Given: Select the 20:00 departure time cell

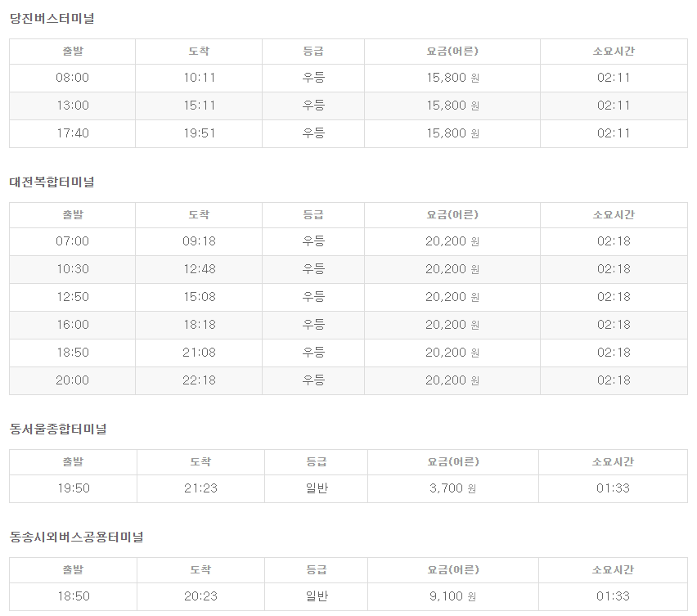Looking at the screenshot, I should pyautogui.click(x=73, y=380).
